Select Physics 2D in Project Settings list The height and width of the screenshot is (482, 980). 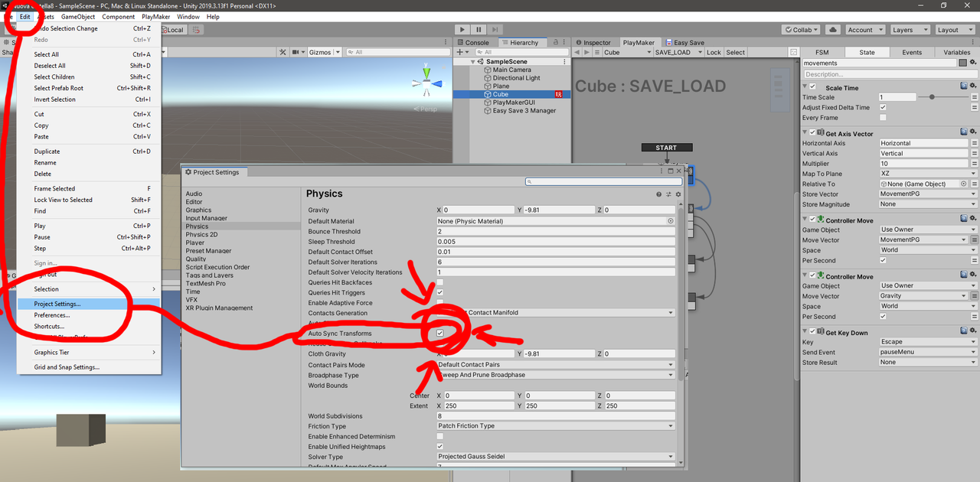coord(201,235)
